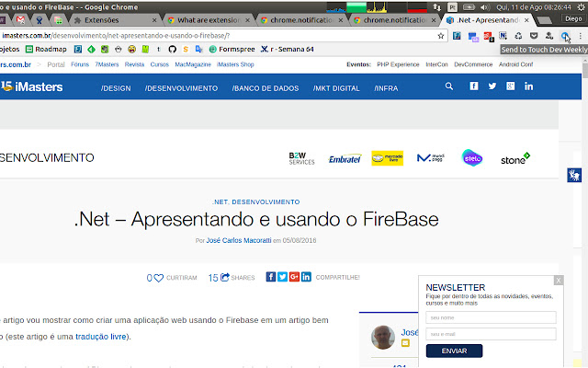Open the Revista link
Screen dimensions: 588x368
[x=135, y=64]
